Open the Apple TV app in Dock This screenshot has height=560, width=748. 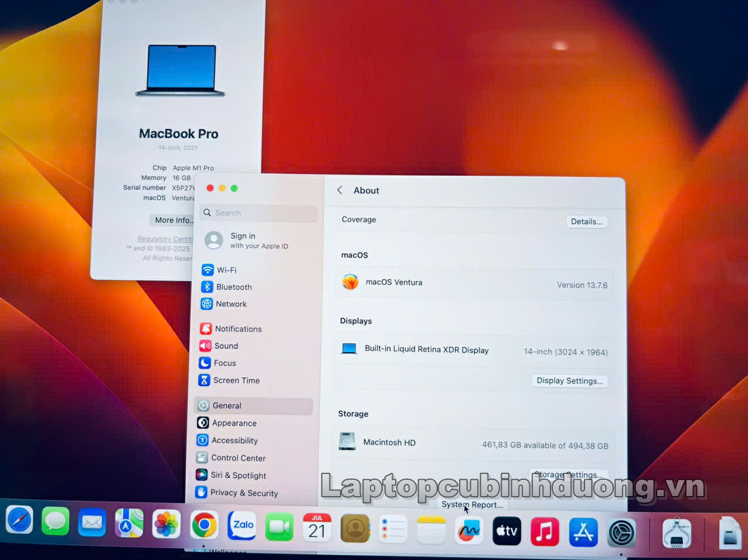pos(507,531)
